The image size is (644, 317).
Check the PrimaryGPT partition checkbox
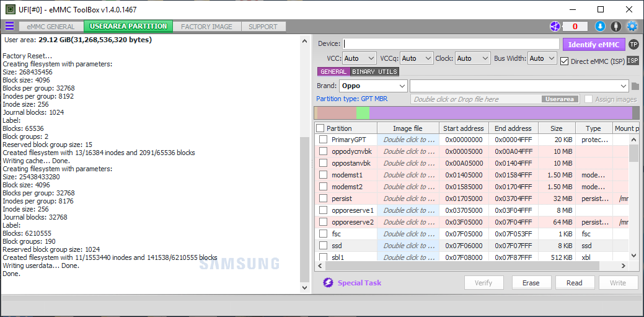323,140
